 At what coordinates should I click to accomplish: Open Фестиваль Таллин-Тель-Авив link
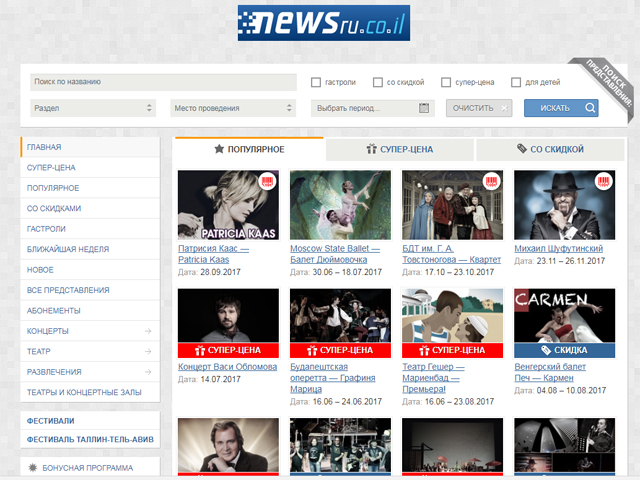90,440
